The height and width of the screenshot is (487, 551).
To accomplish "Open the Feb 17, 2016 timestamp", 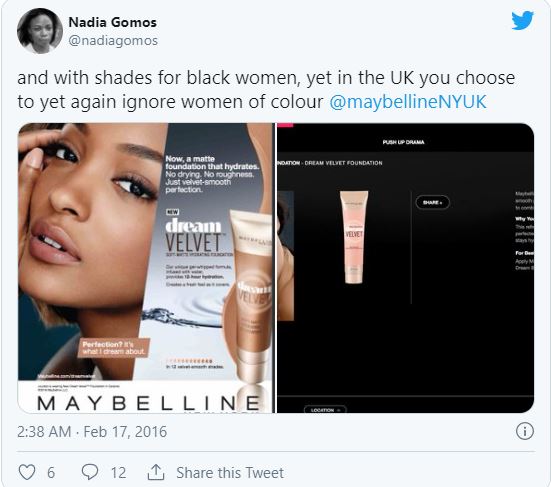I will (x=125, y=431).
